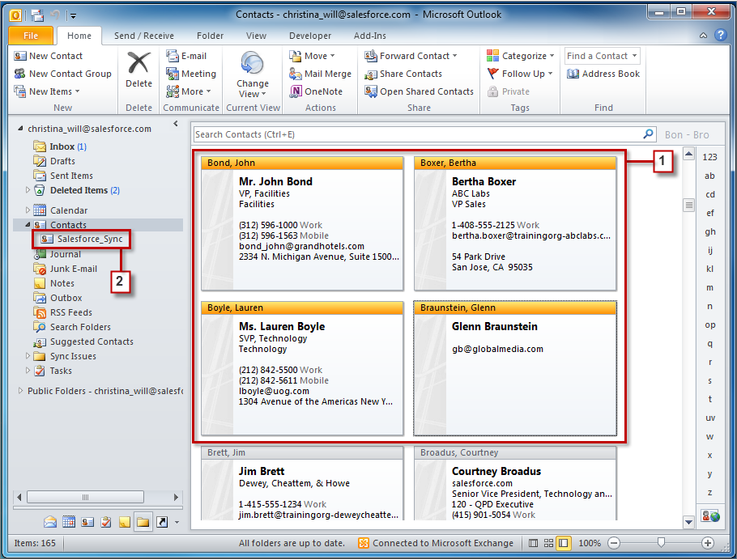Open the Move dropdown
Viewport: 737px width, 560px height.
pyautogui.click(x=312, y=56)
